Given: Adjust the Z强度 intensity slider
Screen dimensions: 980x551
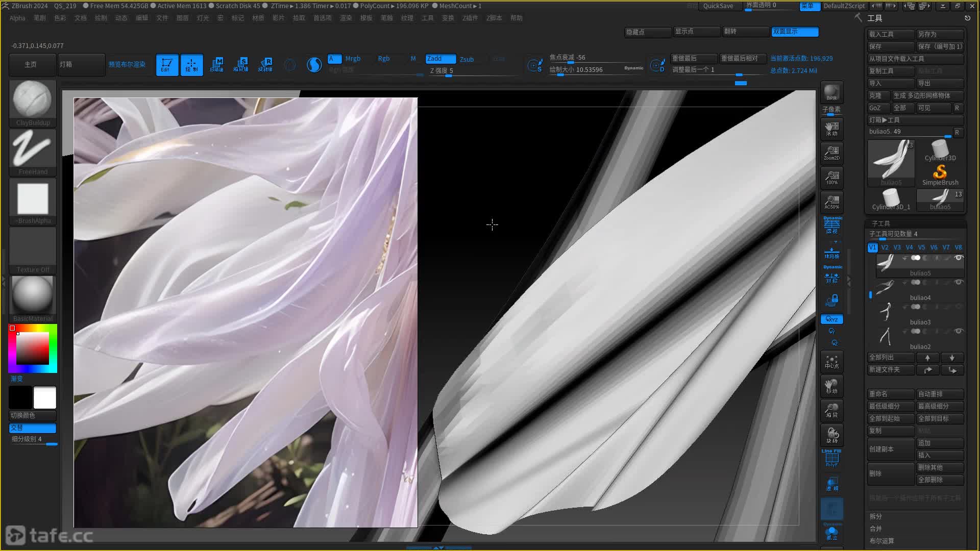Looking at the screenshot, I should (x=473, y=71).
